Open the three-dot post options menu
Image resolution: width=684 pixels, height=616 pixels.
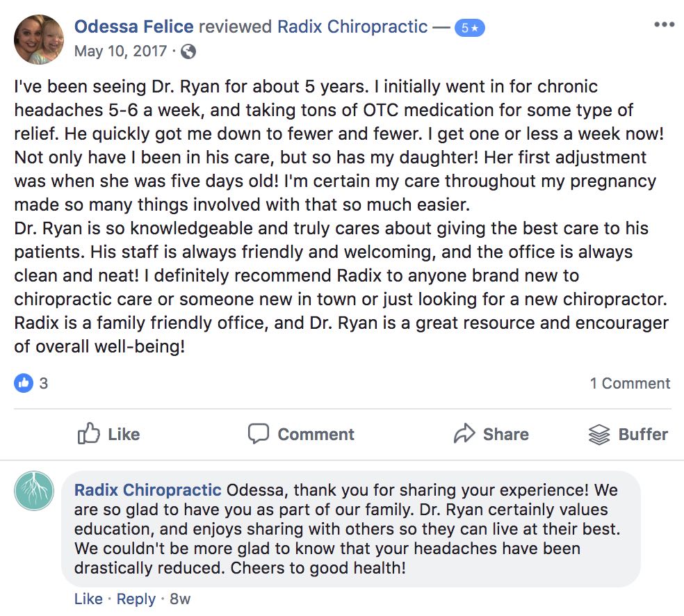pyautogui.click(x=664, y=25)
